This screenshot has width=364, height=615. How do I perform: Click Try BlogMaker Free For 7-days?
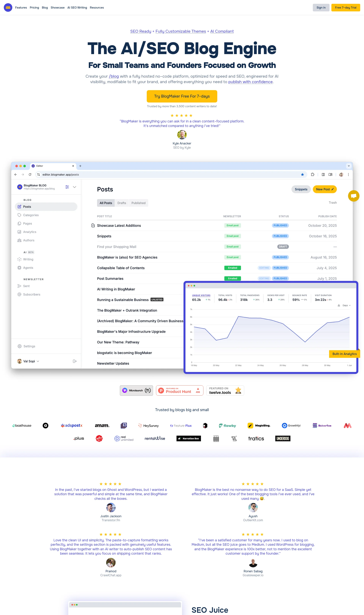(x=182, y=96)
